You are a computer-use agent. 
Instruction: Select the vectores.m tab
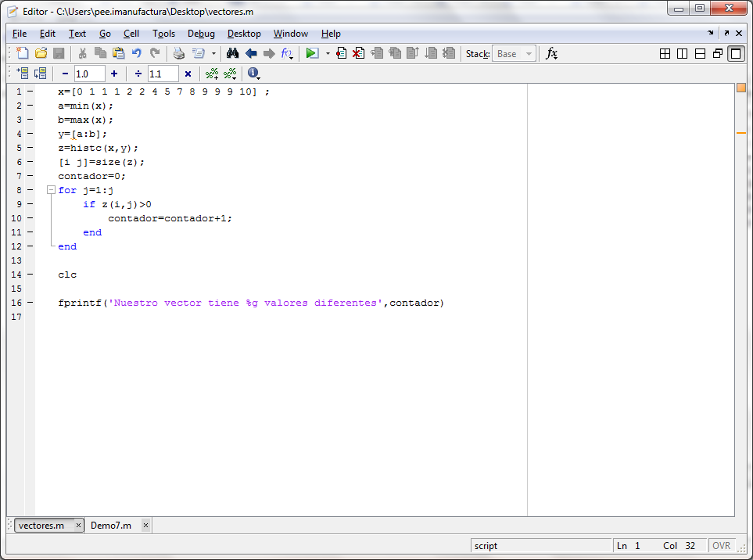41,526
